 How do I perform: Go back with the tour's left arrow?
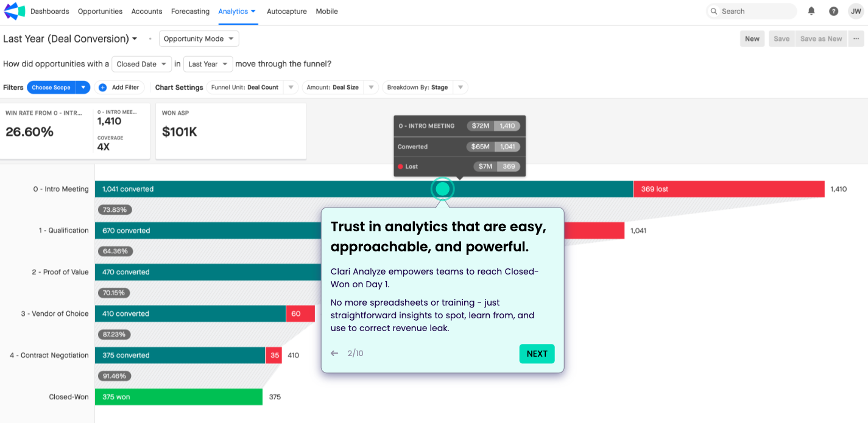click(x=334, y=354)
